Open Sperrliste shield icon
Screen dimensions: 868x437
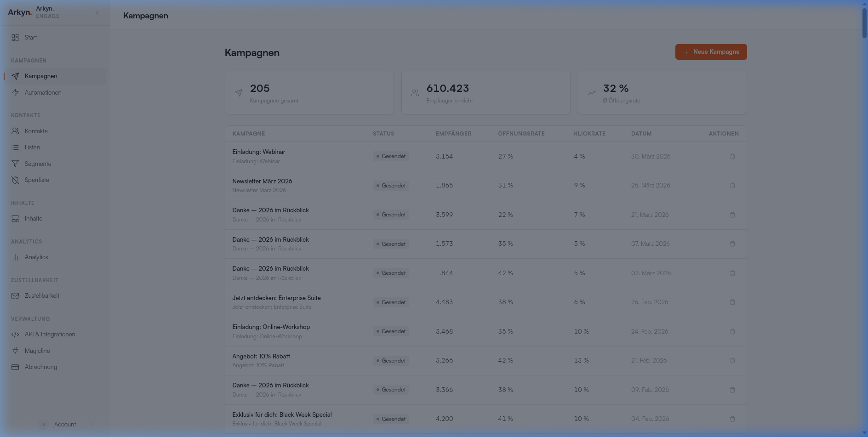pyautogui.click(x=15, y=180)
